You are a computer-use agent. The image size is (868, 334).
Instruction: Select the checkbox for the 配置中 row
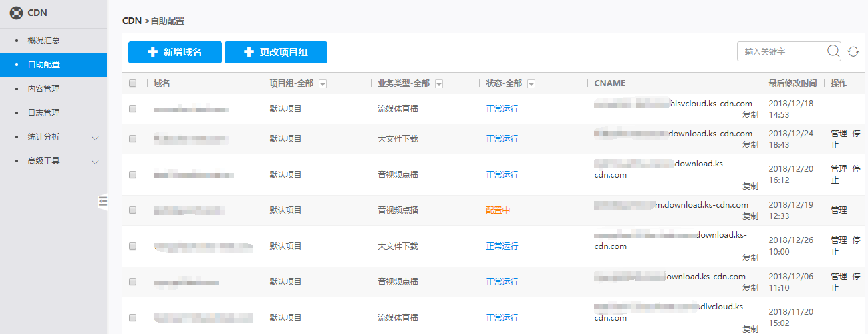132,210
